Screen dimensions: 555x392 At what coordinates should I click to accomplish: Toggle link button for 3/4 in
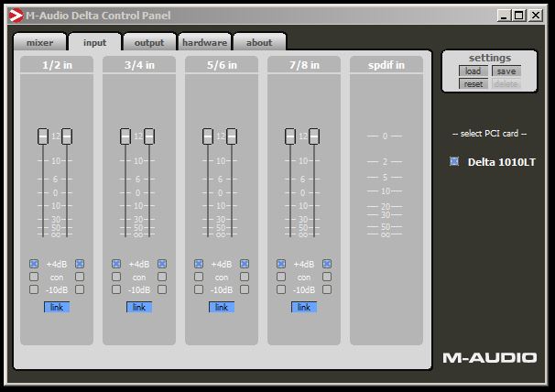coord(139,307)
